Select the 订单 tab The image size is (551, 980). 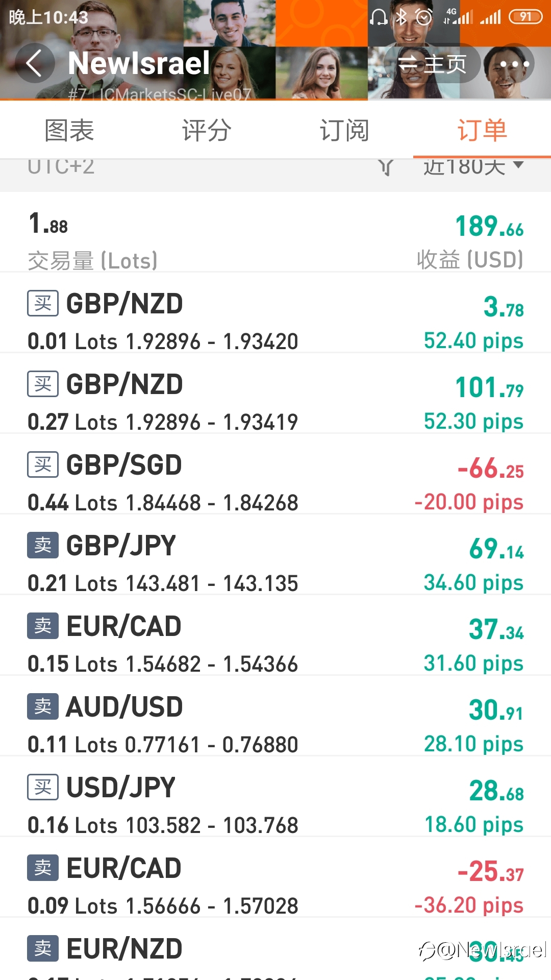pos(482,130)
